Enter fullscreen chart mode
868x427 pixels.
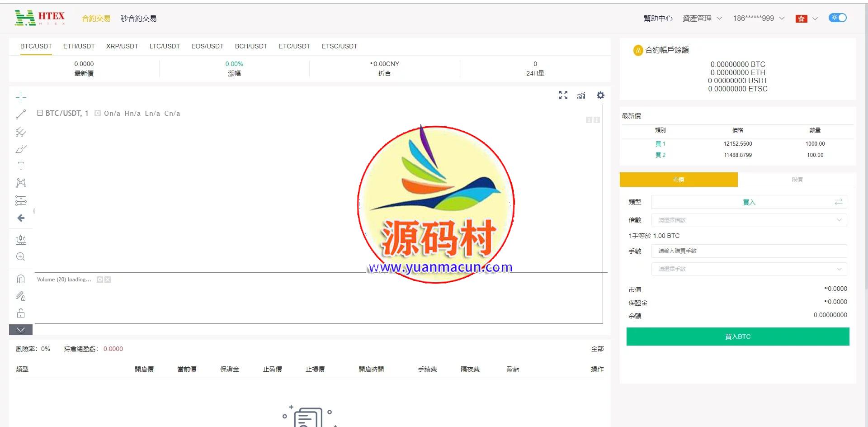563,95
